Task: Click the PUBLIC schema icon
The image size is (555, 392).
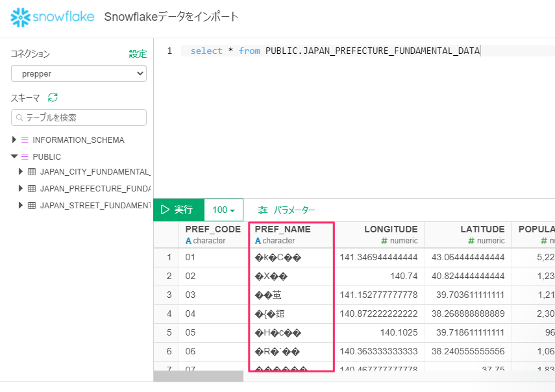Action: point(25,156)
